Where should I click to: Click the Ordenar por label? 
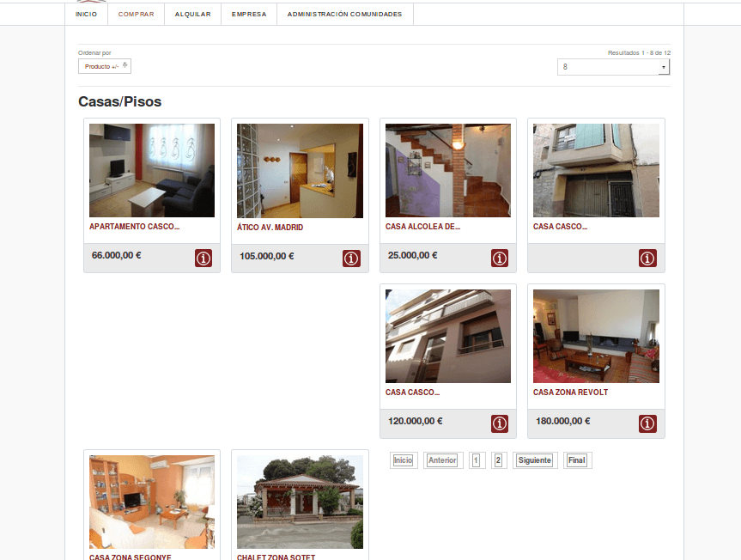pos(94,53)
